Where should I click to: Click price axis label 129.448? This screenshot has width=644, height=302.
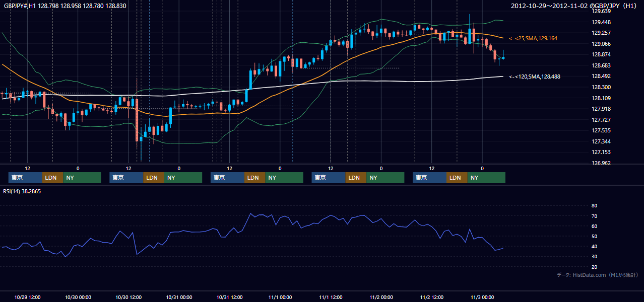[x=601, y=22]
